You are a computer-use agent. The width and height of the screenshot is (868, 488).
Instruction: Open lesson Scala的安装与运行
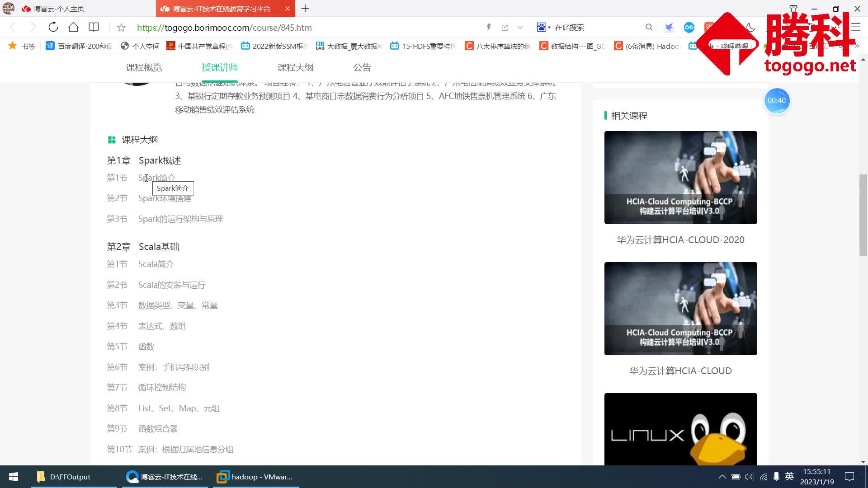pyautogui.click(x=171, y=285)
